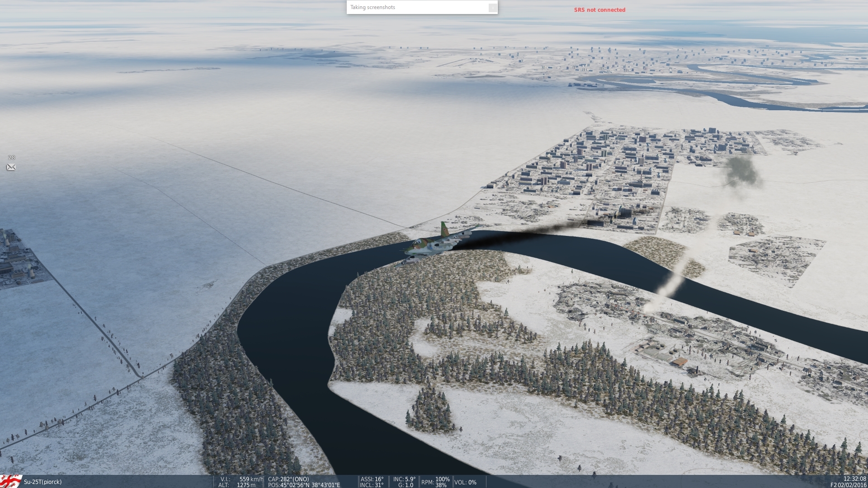Click the INC 5.9° pitch readout
The image size is (868, 488).
tap(404, 479)
